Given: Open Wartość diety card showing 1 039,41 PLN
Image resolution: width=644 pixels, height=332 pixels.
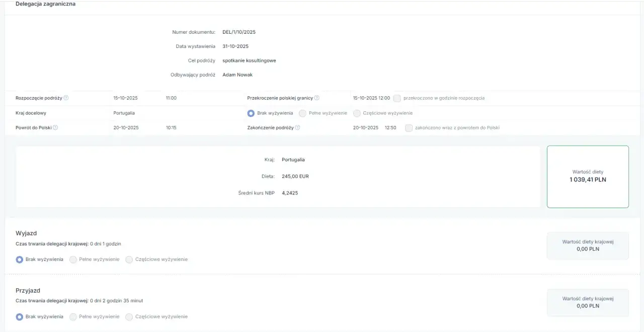Looking at the screenshot, I should click(588, 177).
